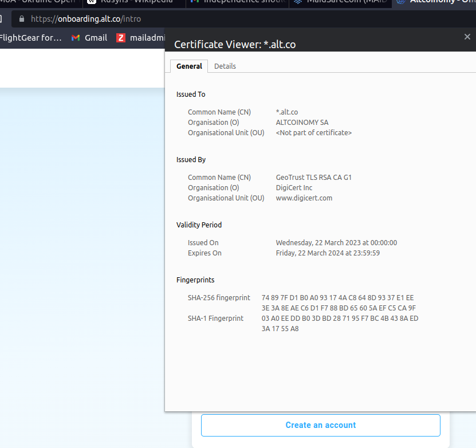Select the General tab

click(x=189, y=66)
